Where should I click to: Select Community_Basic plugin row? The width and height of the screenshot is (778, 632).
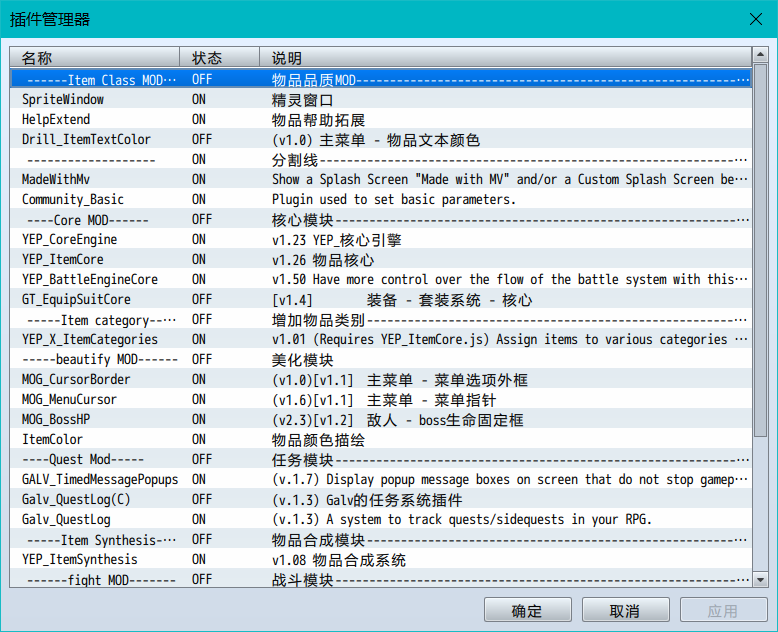(x=380, y=199)
